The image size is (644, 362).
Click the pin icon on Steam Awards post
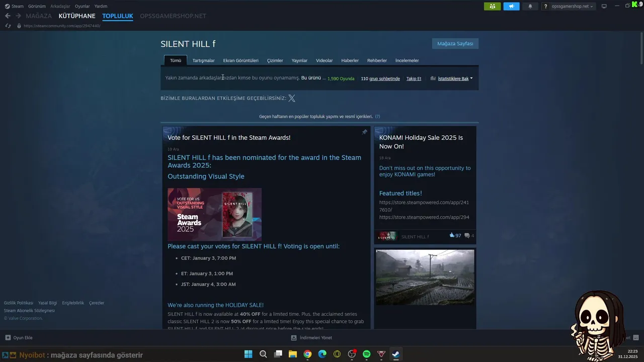point(365,132)
